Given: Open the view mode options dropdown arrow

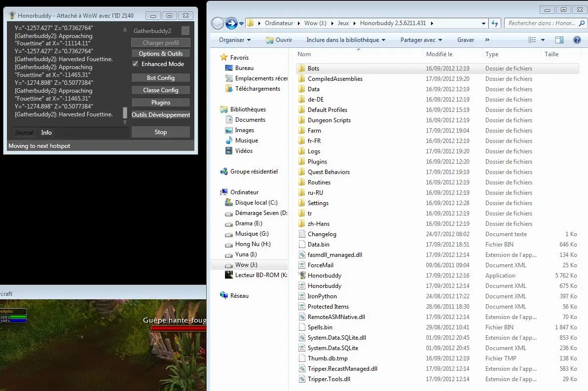Looking at the screenshot, I should [543, 40].
